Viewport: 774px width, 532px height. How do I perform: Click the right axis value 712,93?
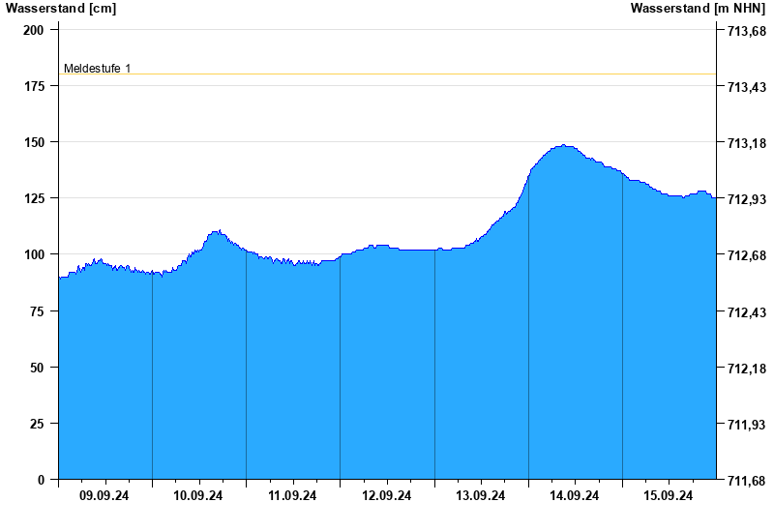(747, 199)
